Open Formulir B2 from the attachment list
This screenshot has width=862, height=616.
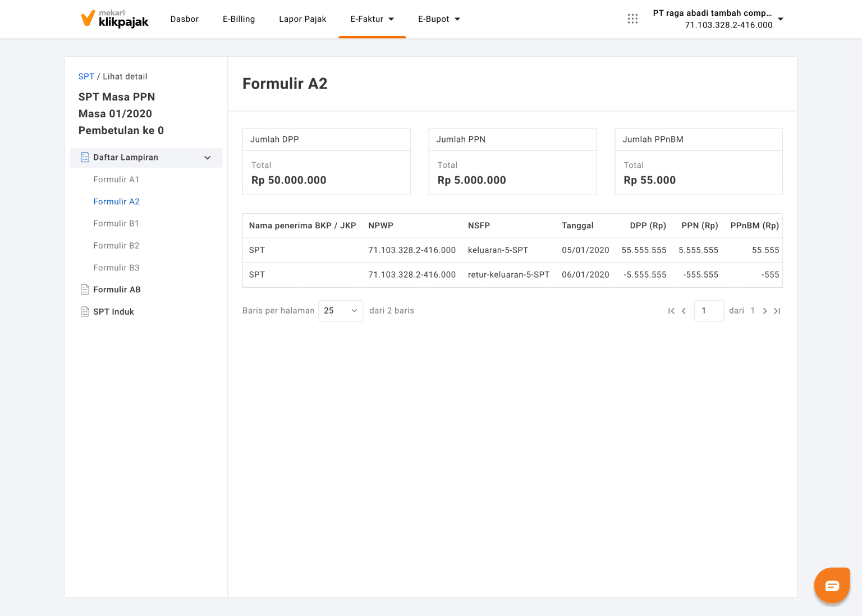[116, 246]
